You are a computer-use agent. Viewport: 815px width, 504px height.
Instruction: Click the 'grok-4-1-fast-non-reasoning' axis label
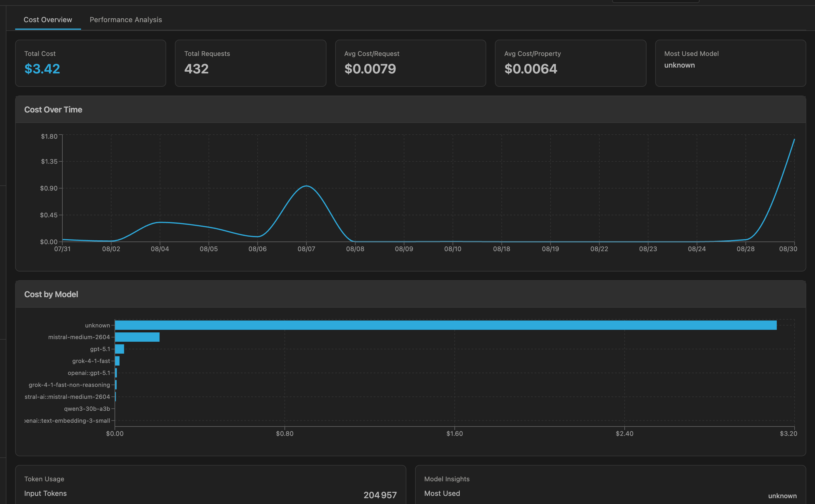[69, 385]
